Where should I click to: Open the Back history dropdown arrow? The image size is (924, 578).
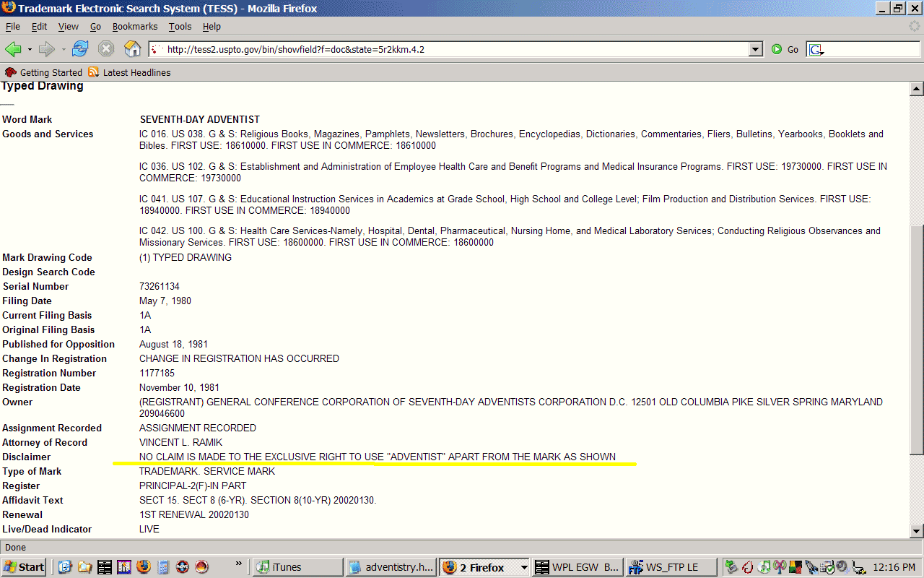30,50
